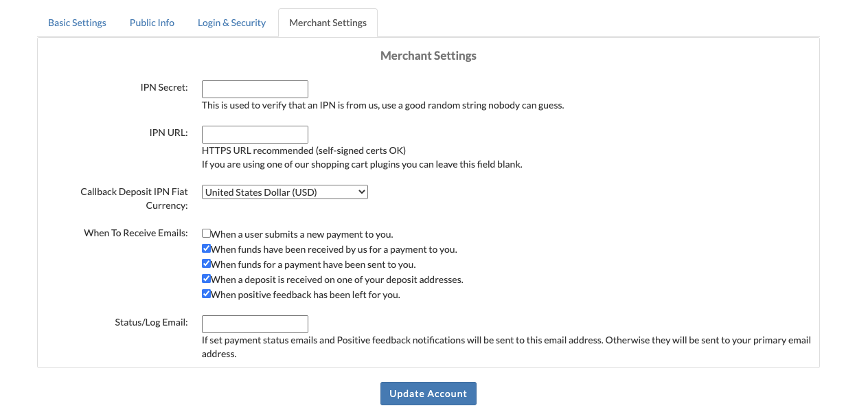Enable emails when a user submits a new payment
Screen dimensions: 868x408
pyautogui.click(x=206, y=234)
